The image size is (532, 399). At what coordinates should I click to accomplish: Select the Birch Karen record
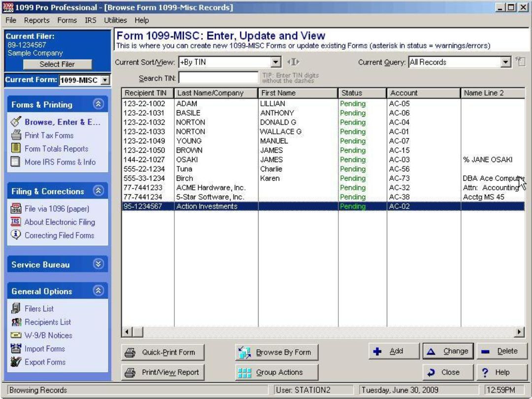[x=323, y=178]
